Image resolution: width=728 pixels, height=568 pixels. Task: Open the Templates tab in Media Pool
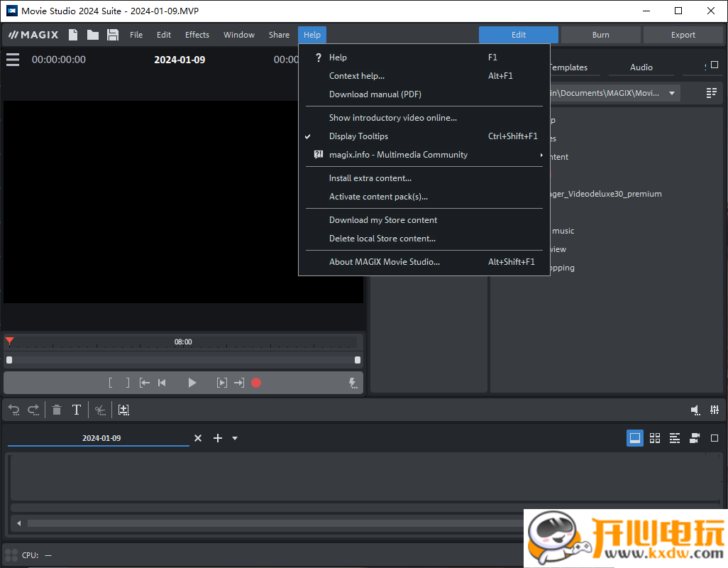coord(569,67)
